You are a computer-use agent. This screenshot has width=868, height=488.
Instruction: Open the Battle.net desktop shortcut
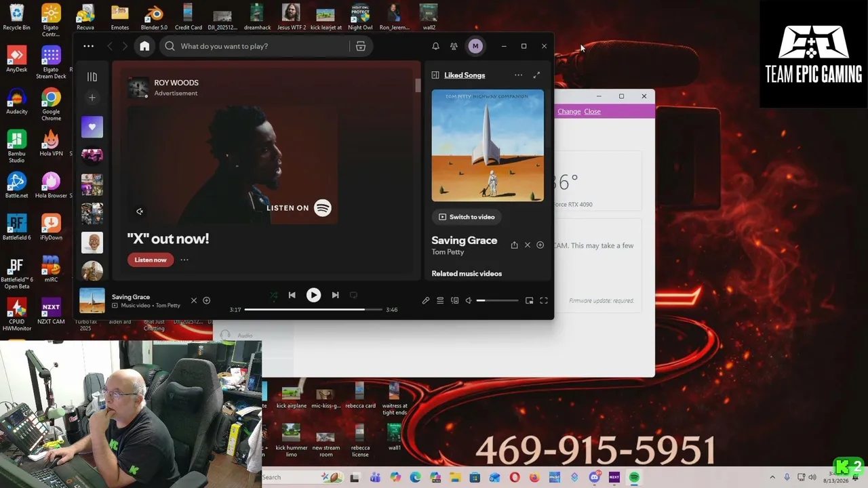pyautogui.click(x=17, y=185)
